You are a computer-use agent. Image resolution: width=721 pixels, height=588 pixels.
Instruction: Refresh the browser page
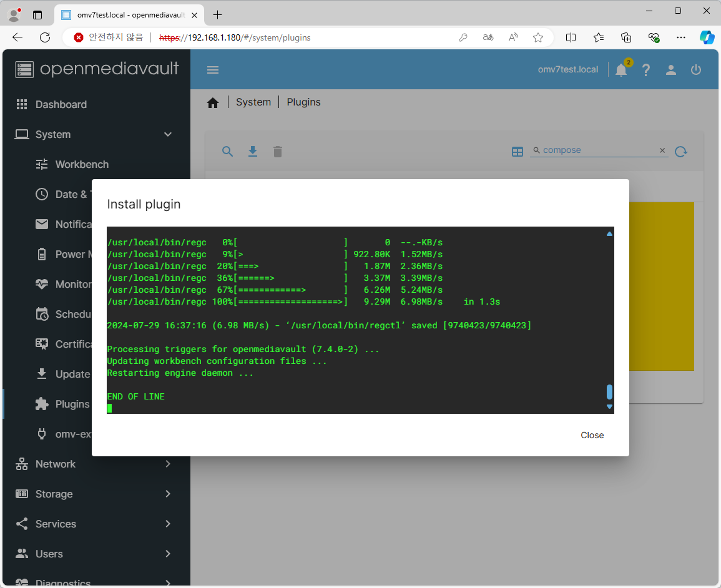[44, 37]
